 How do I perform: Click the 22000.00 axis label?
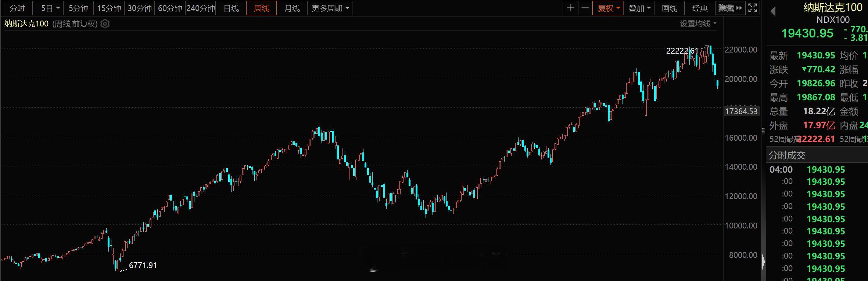pyautogui.click(x=741, y=50)
